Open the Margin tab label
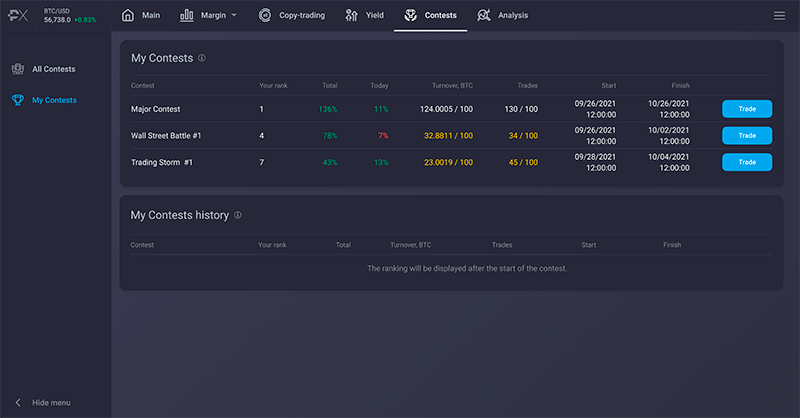800x418 pixels. [x=213, y=15]
